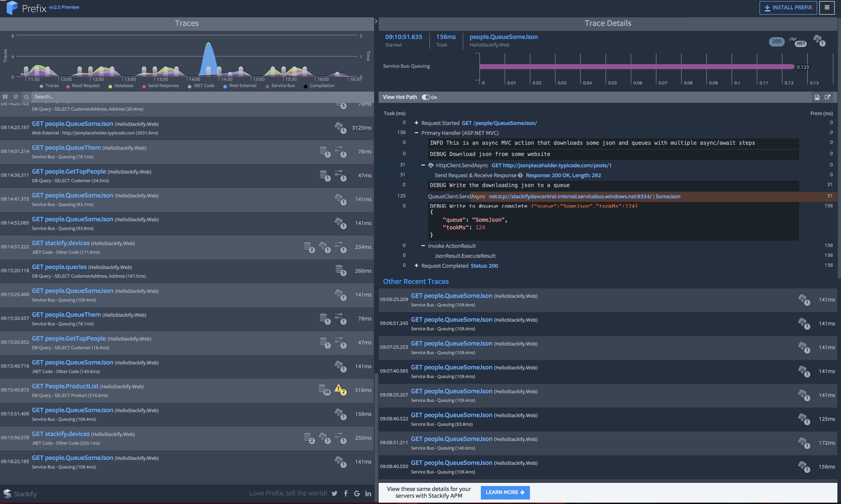Open the 09:14:36.311 GetTopPeople trace

click(x=187, y=176)
